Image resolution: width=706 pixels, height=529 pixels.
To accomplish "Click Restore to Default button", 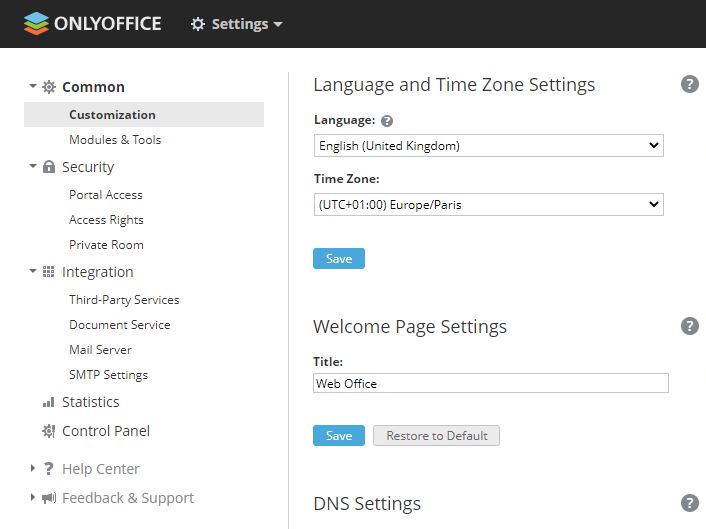I will pyautogui.click(x=436, y=436).
